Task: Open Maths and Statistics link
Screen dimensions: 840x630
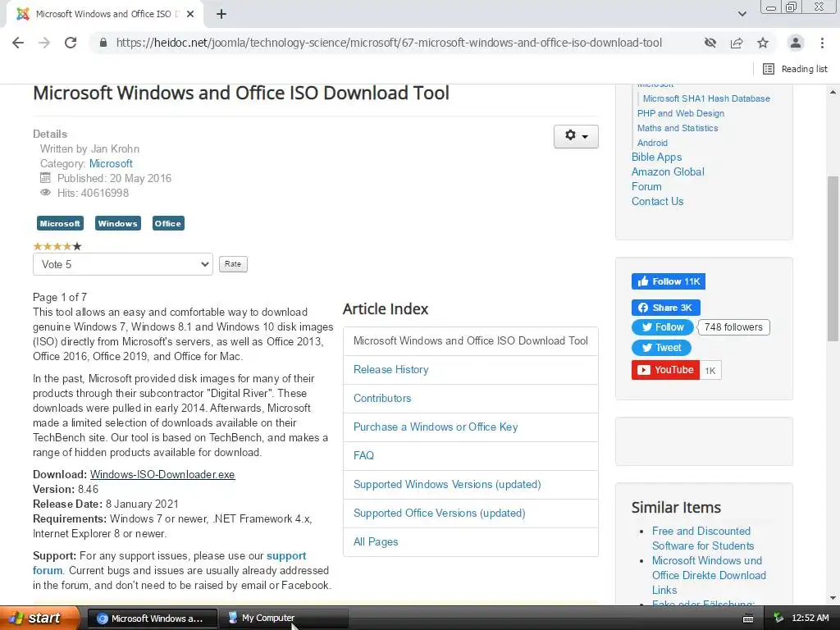Action: click(677, 128)
